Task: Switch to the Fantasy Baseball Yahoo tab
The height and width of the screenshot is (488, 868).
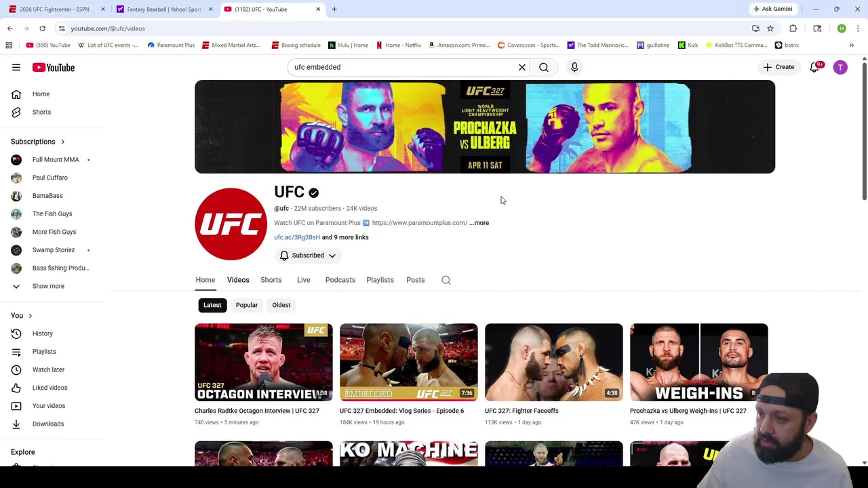Action: [x=164, y=9]
